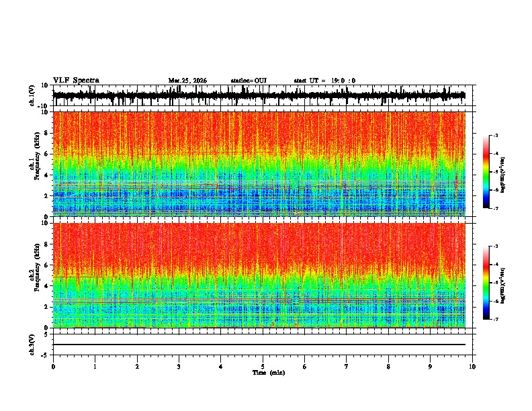The image size is (532, 411).
Task: Select the ch.1 color scale bar
Action: coord(486,172)
